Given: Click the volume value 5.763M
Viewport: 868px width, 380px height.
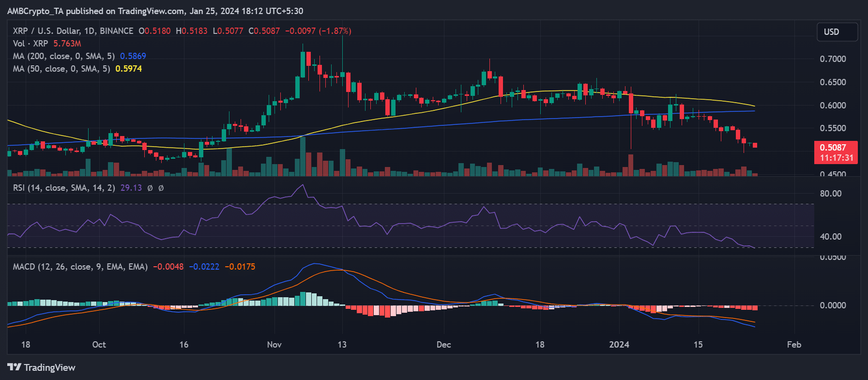Looking at the screenshot, I should (x=67, y=44).
